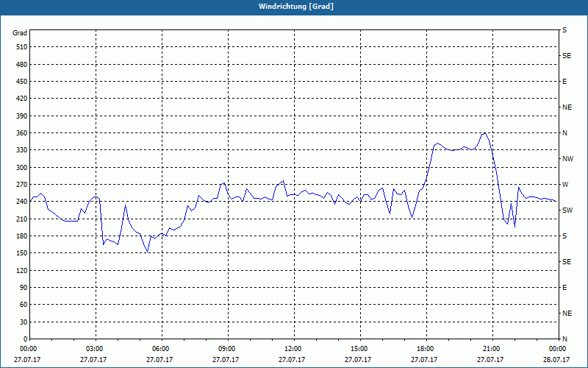The height and width of the screenshot is (368, 588).
Task: Click the 30 degree axis label
Action: [24, 322]
